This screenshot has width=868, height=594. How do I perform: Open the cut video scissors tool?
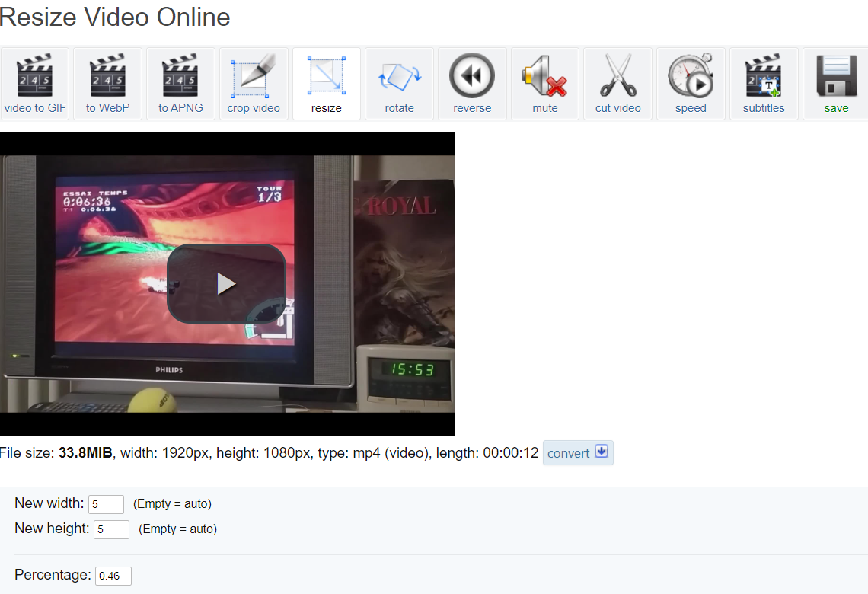(617, 84)
